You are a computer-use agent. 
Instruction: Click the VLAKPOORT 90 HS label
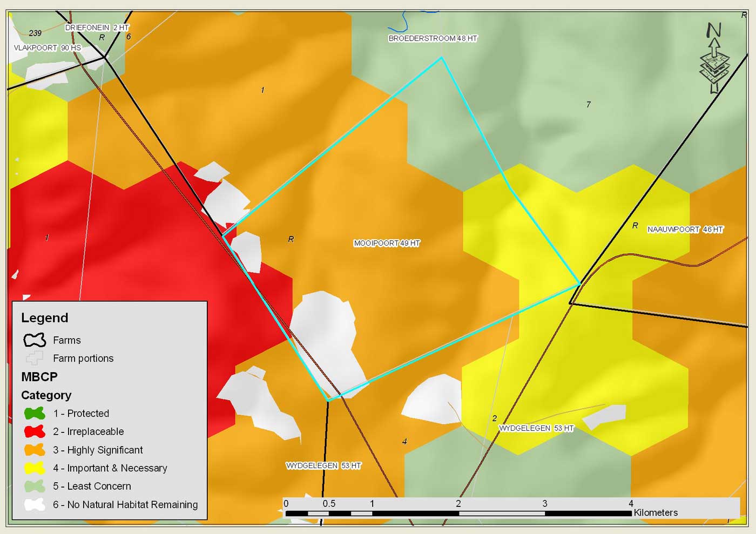click(48, 48)
